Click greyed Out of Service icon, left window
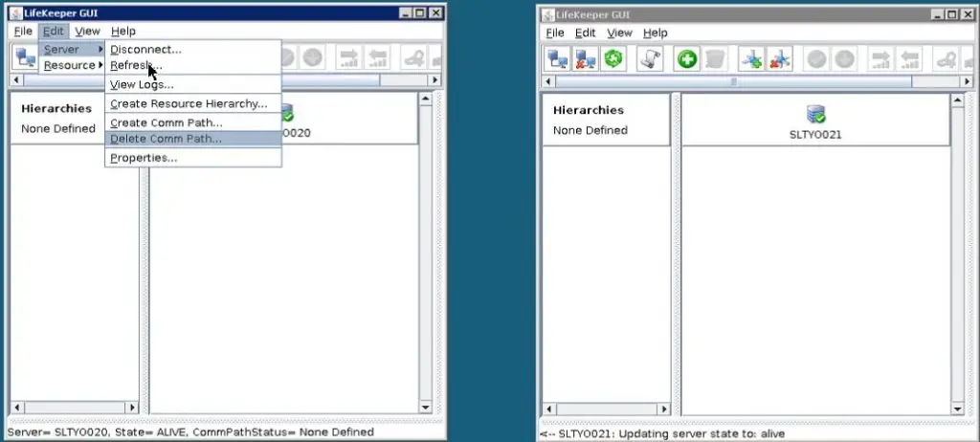The height and width of the screenshot is (442, 980). click(x=313, y=57)
